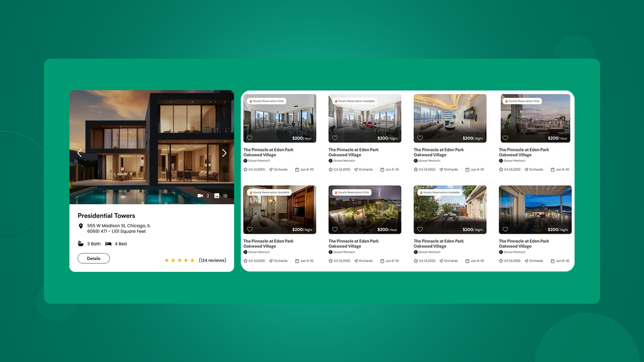Click host avatar under daytime terrace listing
The width and height of the screenshot is (644, 362).
[416, 252]
